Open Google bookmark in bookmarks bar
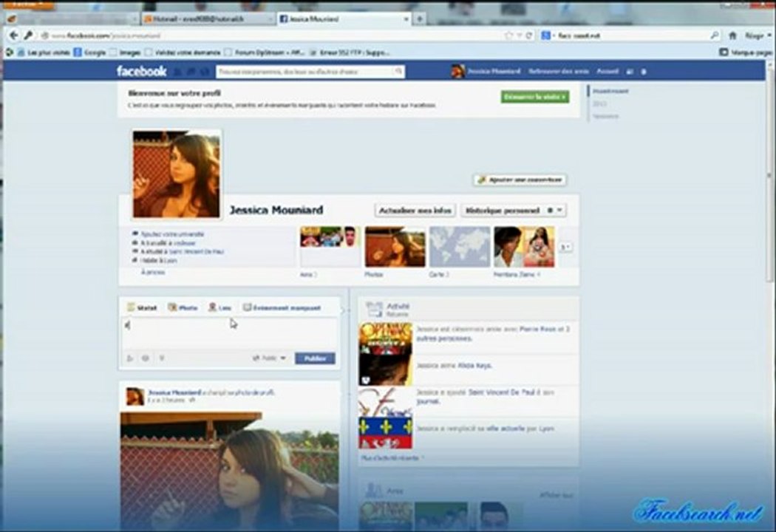This screenshot has width=776, height=532. pos(89,52)
